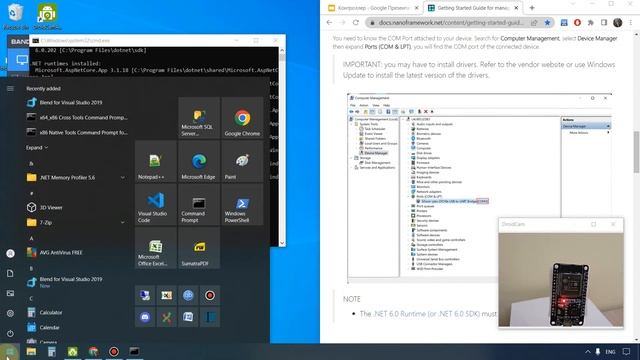Open a new Chrome tab
The height and width of the screenshot is (360, 640).
[532, 8]
